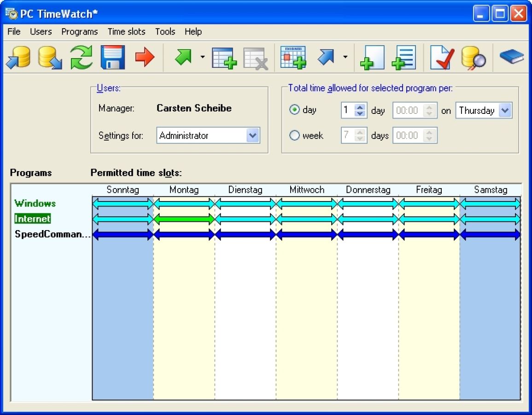Save changes using the floppy disk icon
The height and width of the screenshot is (415, 532).
tap(112, 56)
